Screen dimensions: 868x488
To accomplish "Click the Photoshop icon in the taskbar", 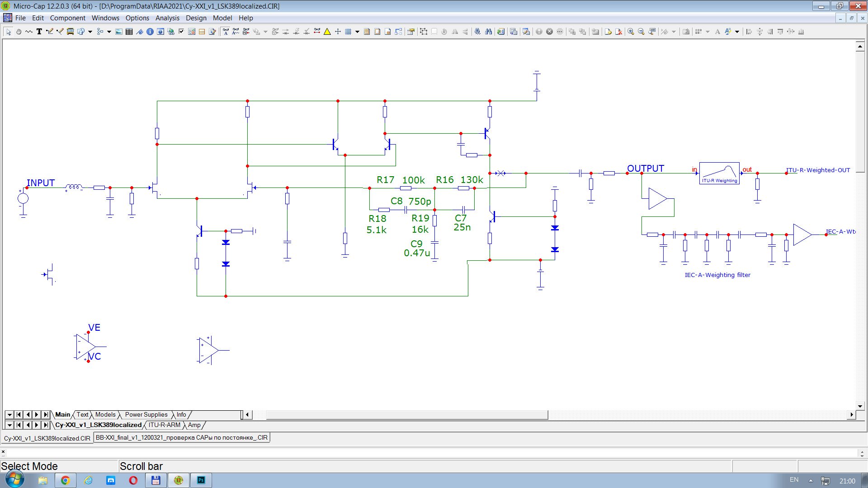I will (201, 480).
